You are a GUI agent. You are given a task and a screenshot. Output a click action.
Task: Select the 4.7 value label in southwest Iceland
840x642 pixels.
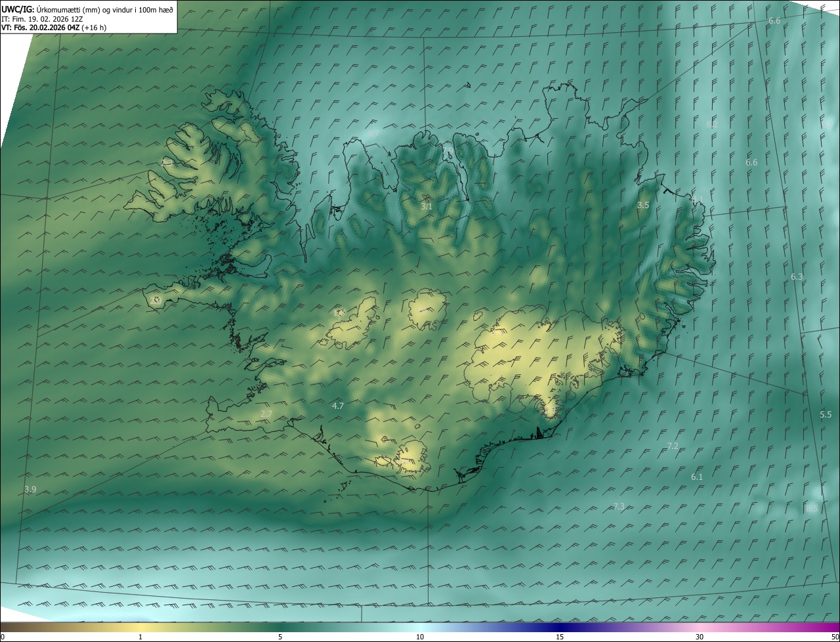tap(338, 406)
